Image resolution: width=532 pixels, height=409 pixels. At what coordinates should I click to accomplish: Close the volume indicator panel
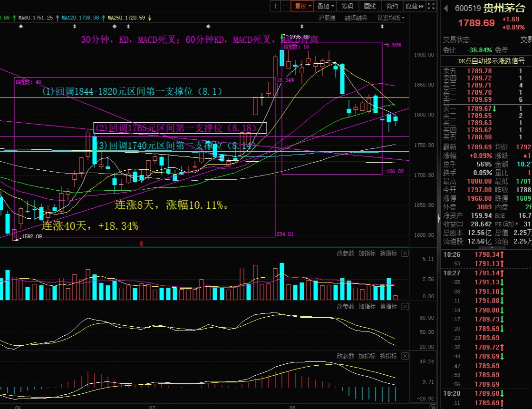coord(405,253)
